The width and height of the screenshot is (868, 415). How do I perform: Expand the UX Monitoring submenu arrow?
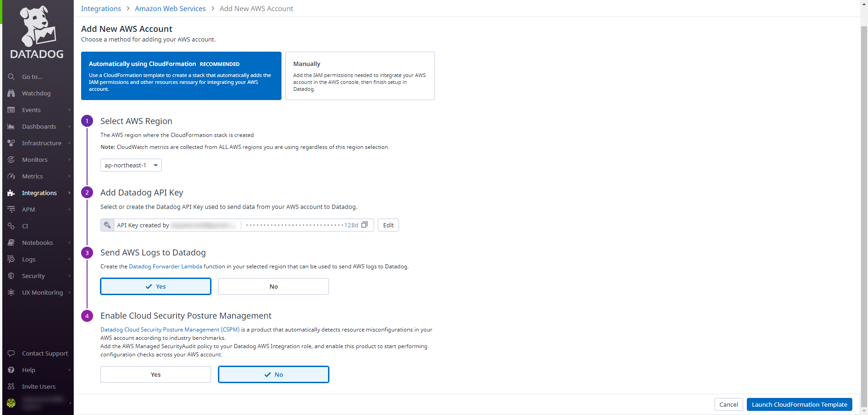[70, 292]
